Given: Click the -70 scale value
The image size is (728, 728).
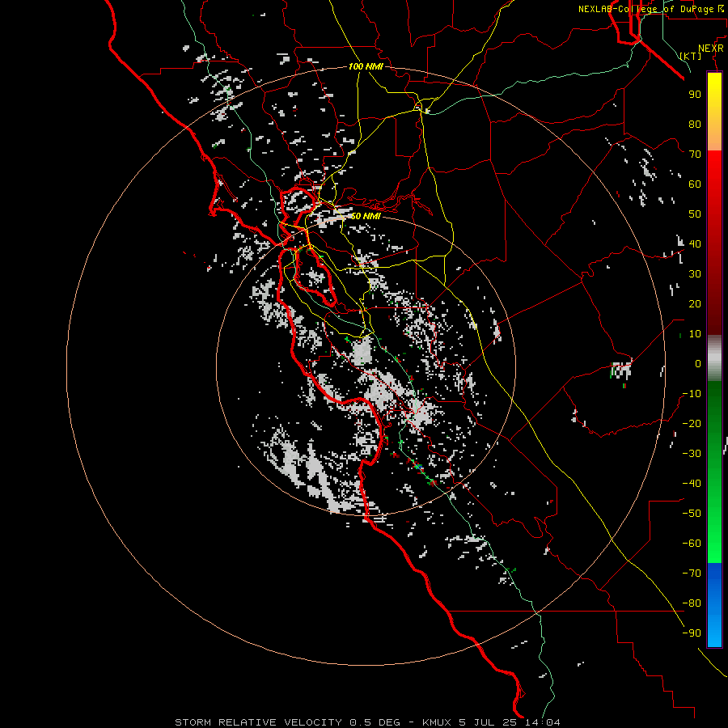Looking at the screenshot, I should tap(692, 573).
